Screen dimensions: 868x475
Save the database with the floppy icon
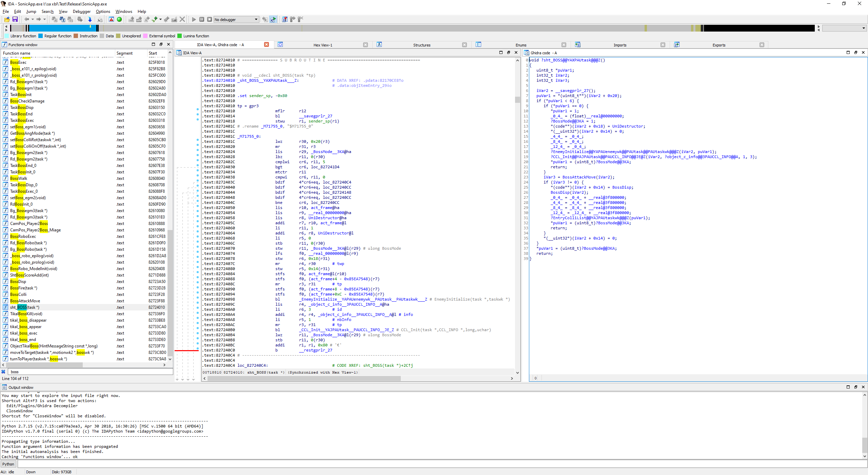point(15,19)
